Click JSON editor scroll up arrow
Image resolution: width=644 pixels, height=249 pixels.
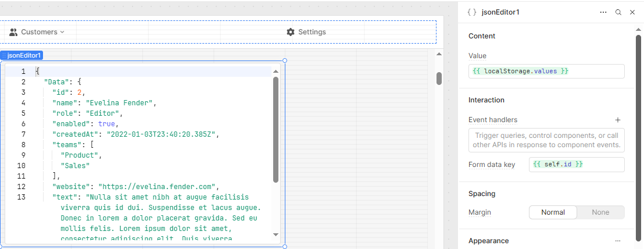(276, 72)
